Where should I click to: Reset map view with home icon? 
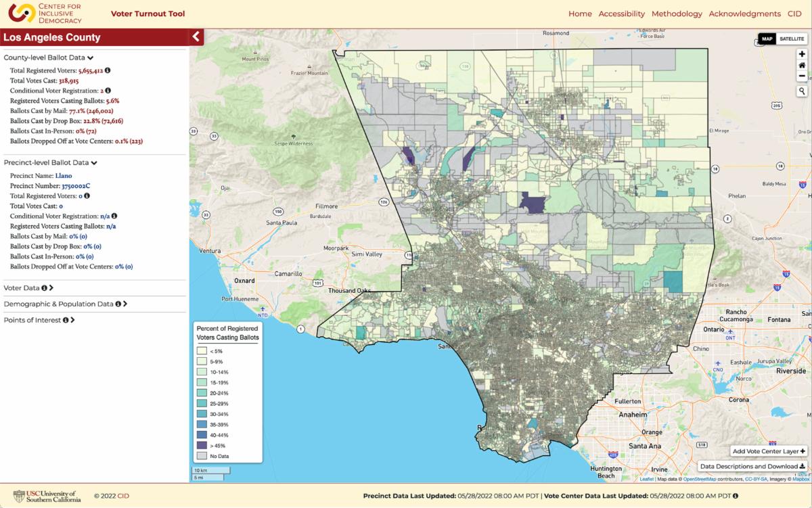802,66
